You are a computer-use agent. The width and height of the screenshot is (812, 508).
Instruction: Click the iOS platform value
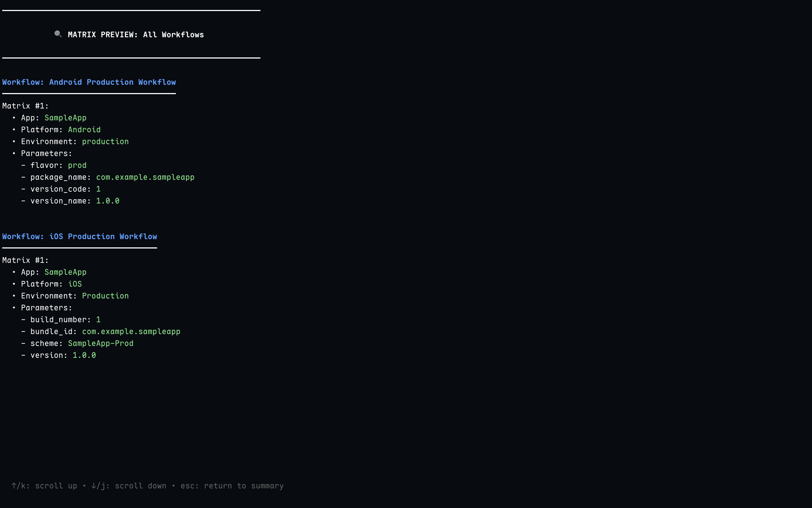click(x=75, y=284)
